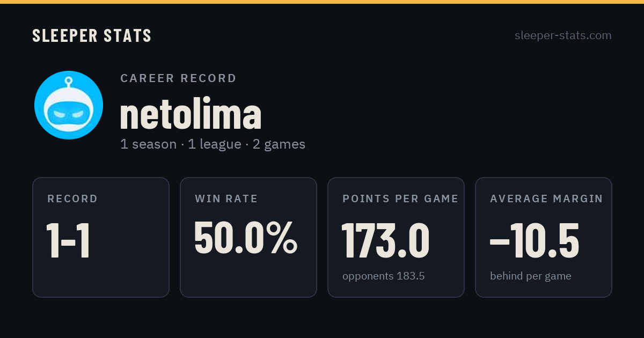Click the Win Rate stat card
The height and width of the screenshot is (338, 644).
point(248,237)
